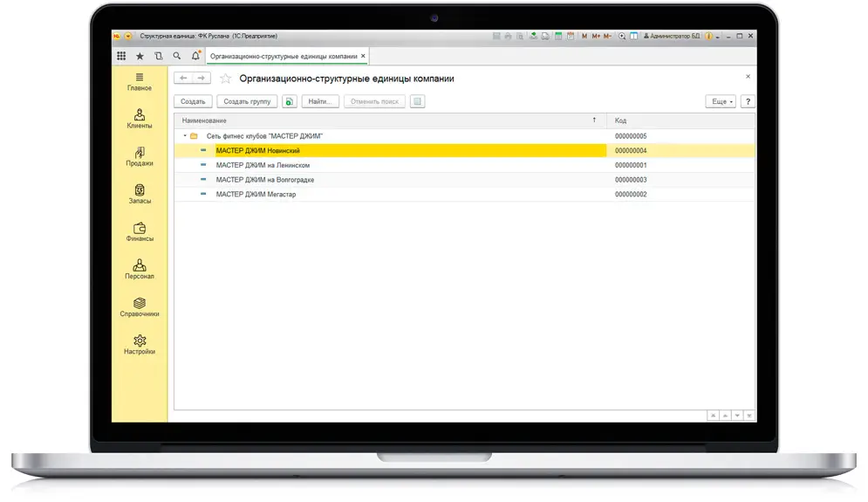Screen dimensions: 868x502
Task: Open Клиенты section in sidebar
Action: pyautogui.click(x=140, y=119)
